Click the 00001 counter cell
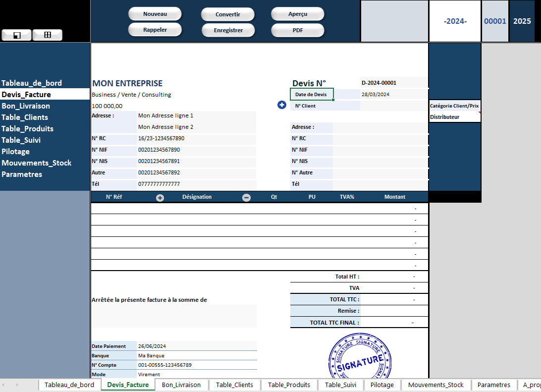This screenshot has height=392, width=541. pos(495,21)
